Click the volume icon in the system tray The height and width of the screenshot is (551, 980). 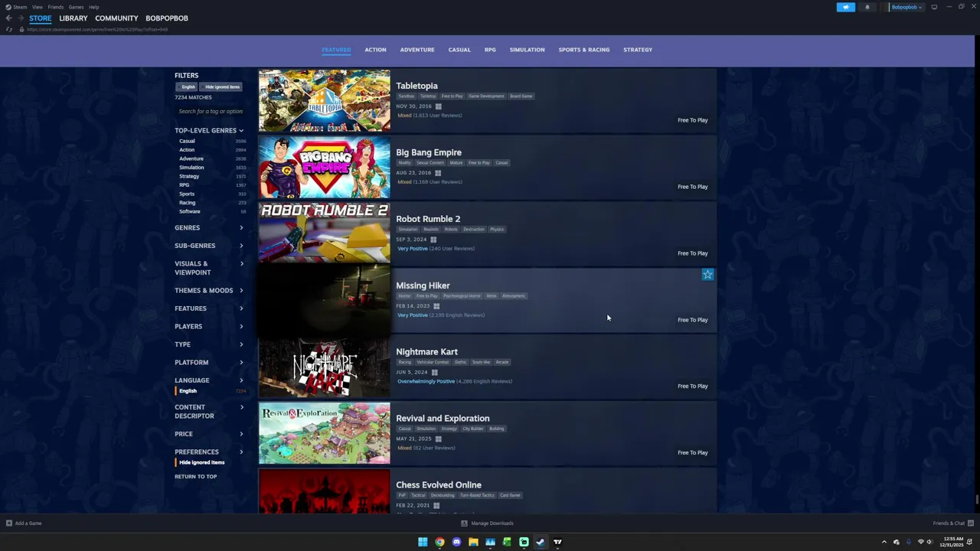tap(930, 542)
